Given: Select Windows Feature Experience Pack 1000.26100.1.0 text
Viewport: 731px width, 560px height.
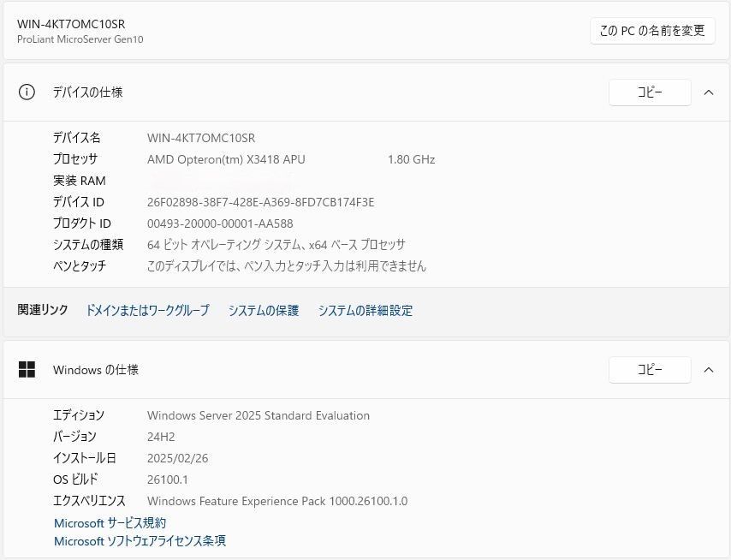Looking at the screenshot, I should tap(277, 501).
